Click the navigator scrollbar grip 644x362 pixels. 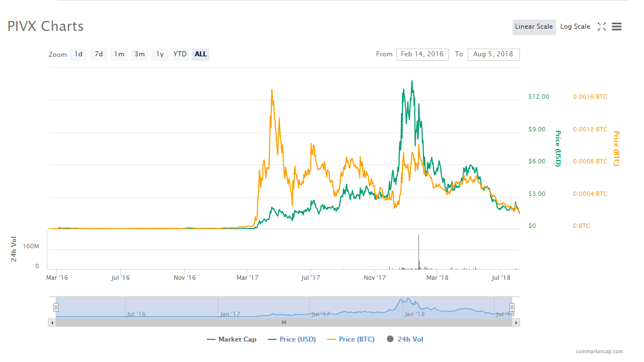[284, 323]
